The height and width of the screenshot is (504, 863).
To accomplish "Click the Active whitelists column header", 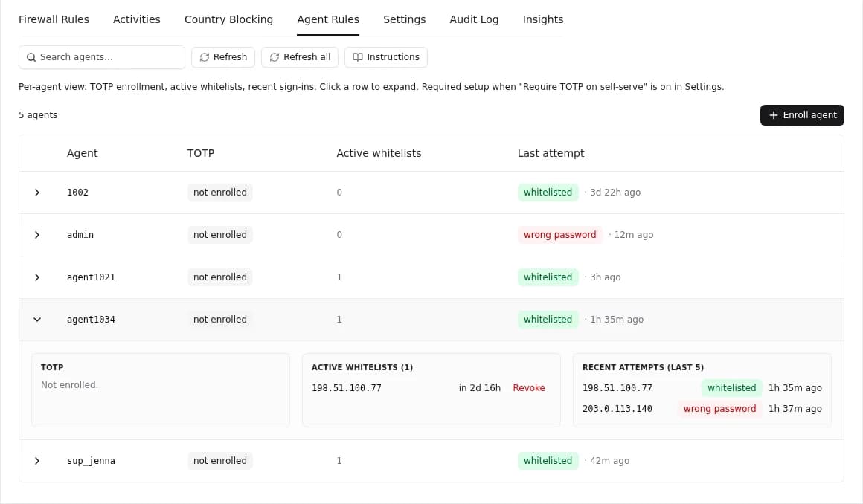I will (379, 154).
